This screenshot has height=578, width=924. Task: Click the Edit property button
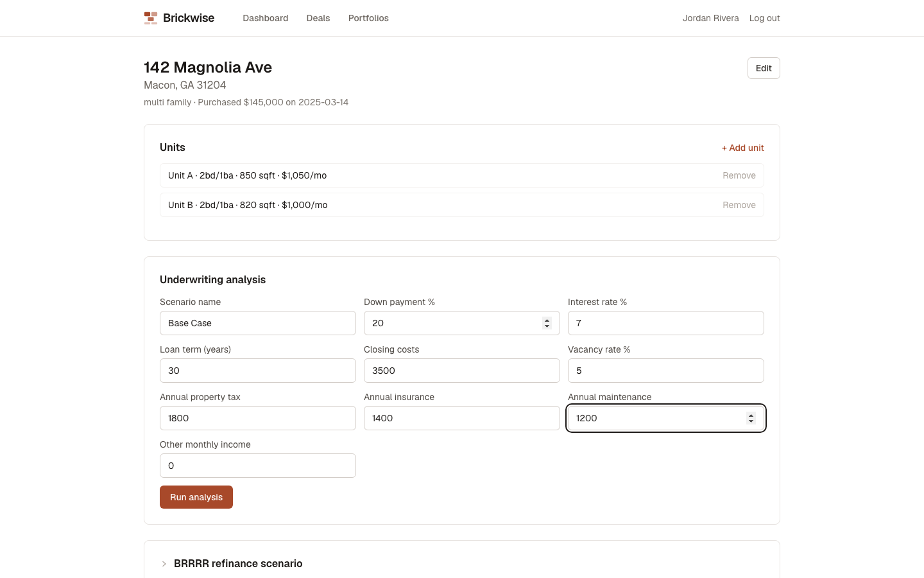pos(764,68)
